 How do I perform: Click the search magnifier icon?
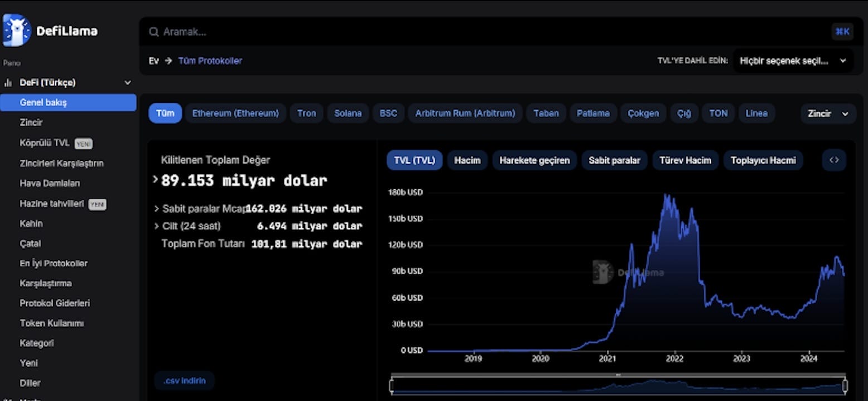coord(153,32)
